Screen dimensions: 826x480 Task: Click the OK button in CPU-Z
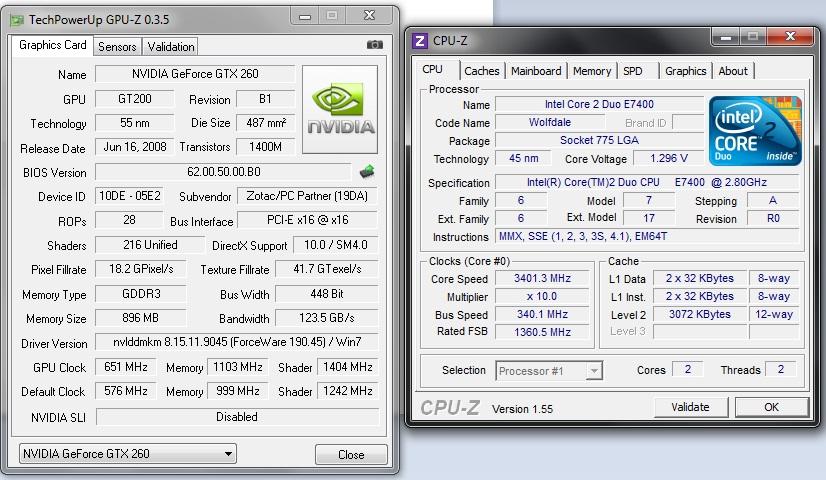[x=771, y=407]
